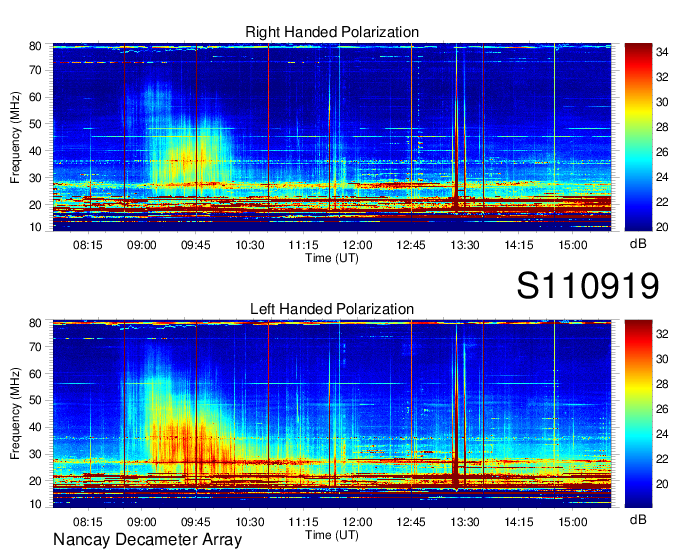Click the "Nancay Decameter Array" caption
This screenshot has height=552, width=680.
(x=147, y=540)
